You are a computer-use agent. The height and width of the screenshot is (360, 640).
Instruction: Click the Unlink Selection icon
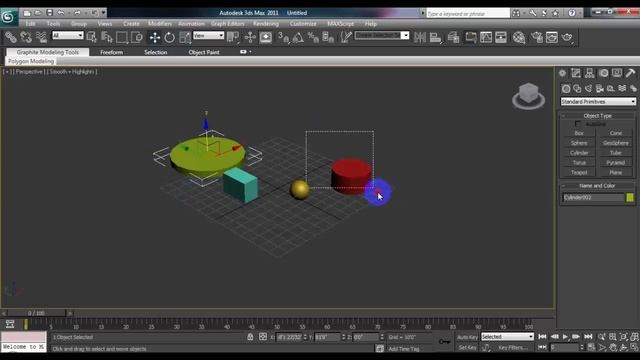26,38
